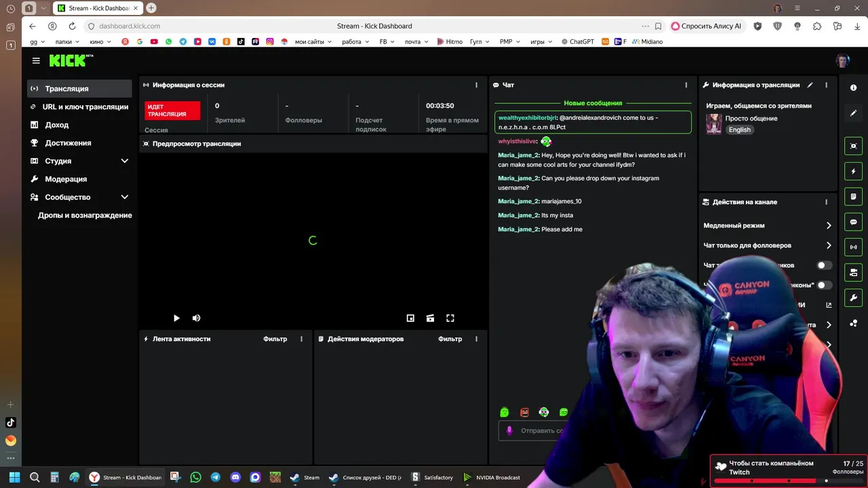The image size is (868, 488).
Task: Open the мои сайты bookmarks folder
Action: (313, 41)
